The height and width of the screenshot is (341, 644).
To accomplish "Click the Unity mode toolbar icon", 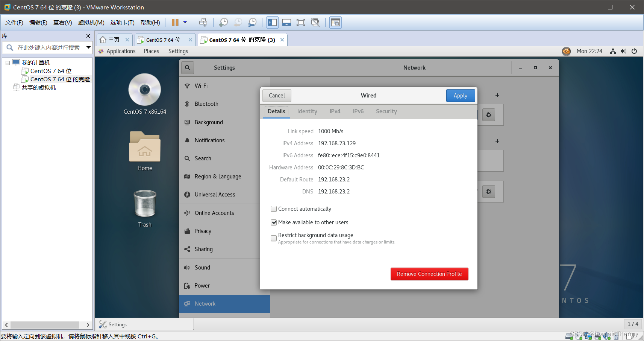I will (x=315, y=23).
